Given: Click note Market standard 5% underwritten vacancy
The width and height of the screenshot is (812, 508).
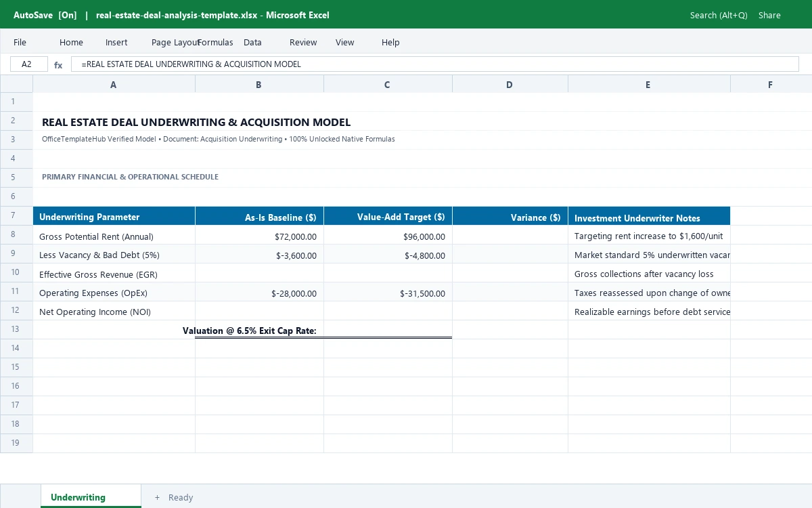Looking at the screenshot, I should (x=649, y=255).
